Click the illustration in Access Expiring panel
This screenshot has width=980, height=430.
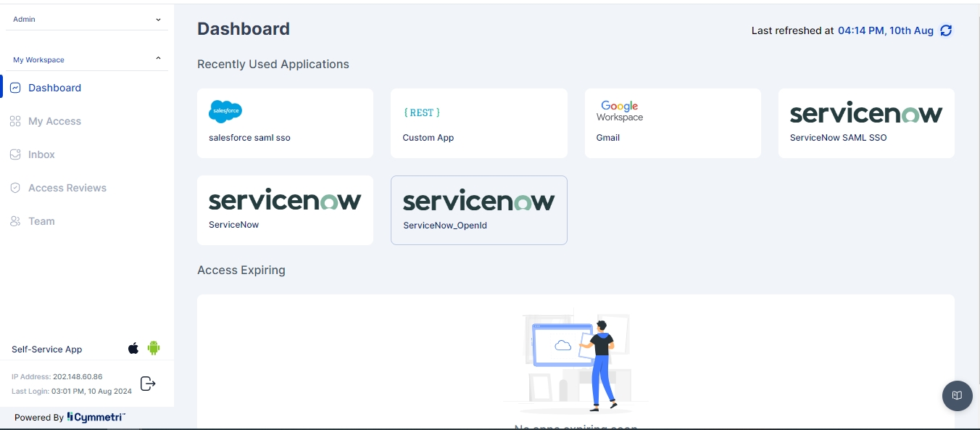coord(575,359)
